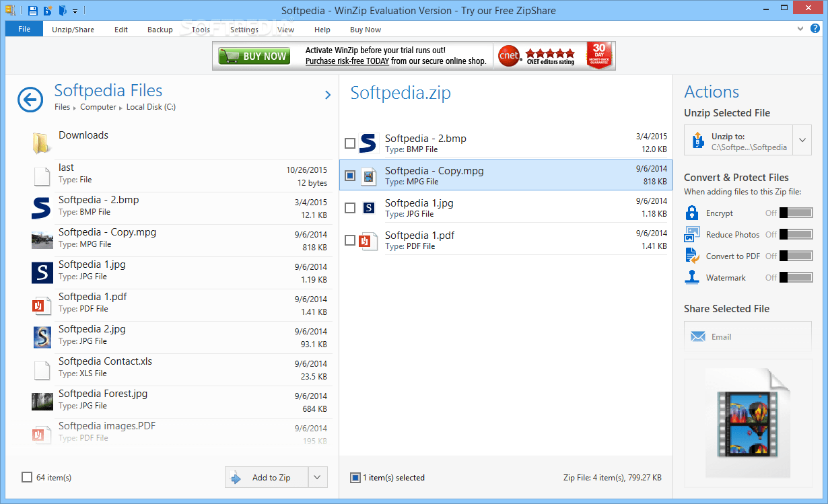The image size is (828, 504).
Task: Toggle the 64 item(s) select-all checkbox
Action: click(26, 476)
